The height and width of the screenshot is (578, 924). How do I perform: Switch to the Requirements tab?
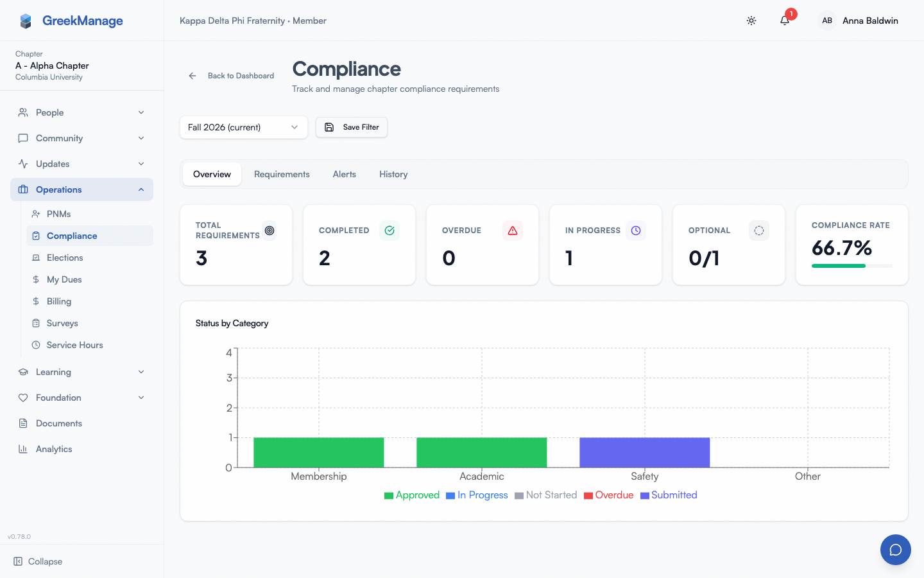(x=282, y=174)
